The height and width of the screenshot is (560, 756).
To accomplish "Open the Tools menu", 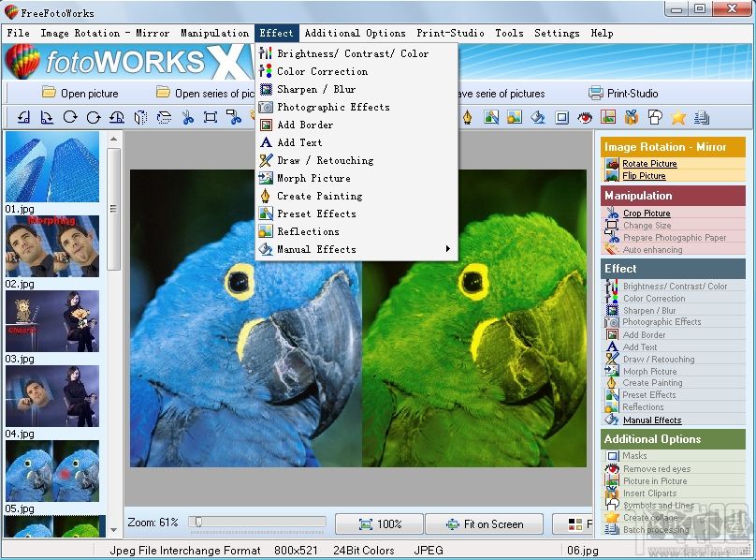I will point(509,33).
